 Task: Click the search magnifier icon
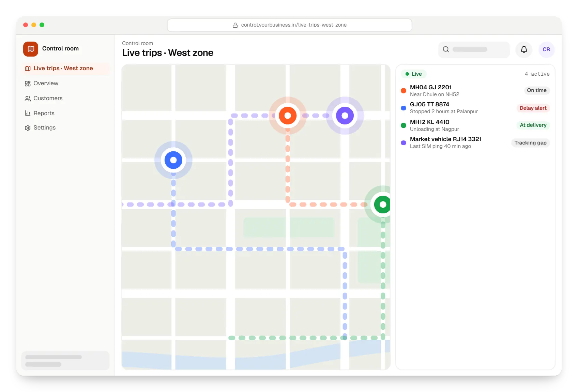(x=446, y=49)
